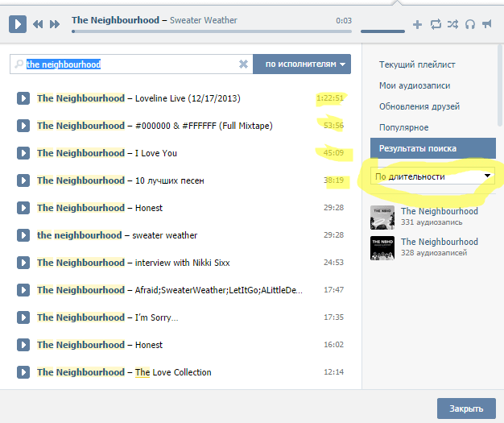Click the magnifier icon in the search box
The height and width of the screenshot is (423, 504).
point(19,64)
